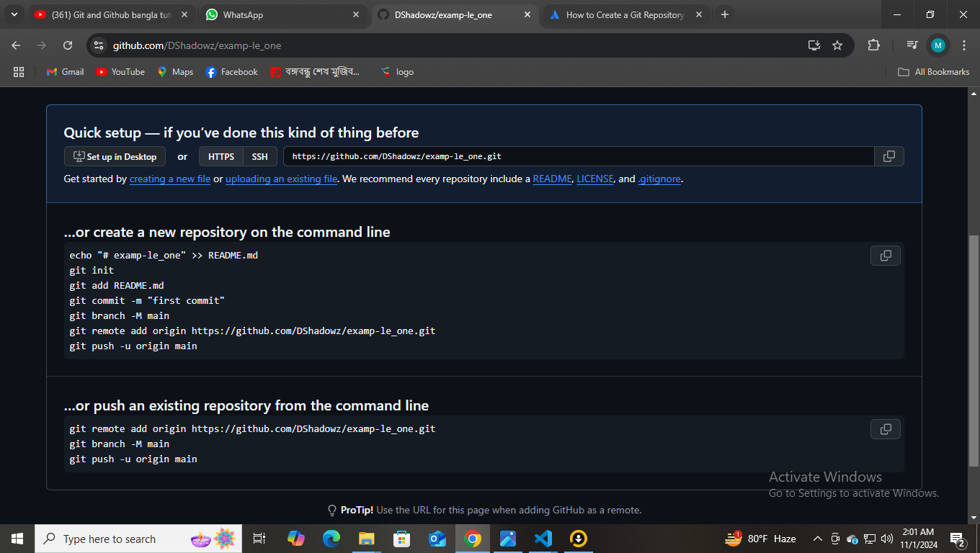Click the Chrome profile avatar M

point(937,45)
